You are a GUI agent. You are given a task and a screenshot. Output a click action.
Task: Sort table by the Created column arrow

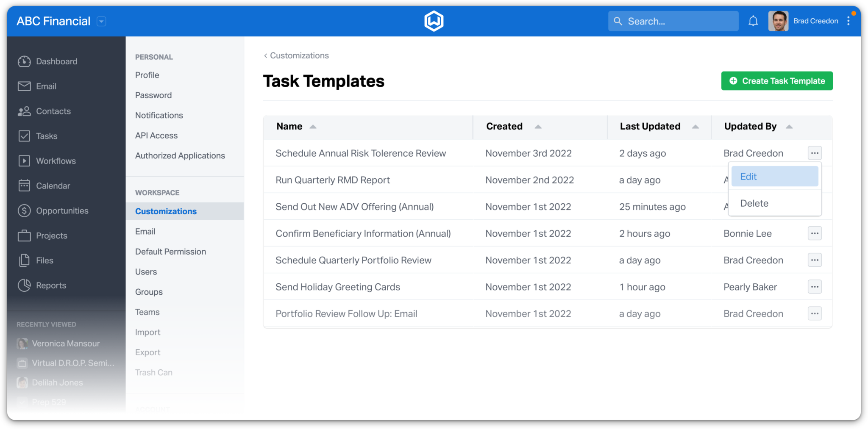pos(538,126)
